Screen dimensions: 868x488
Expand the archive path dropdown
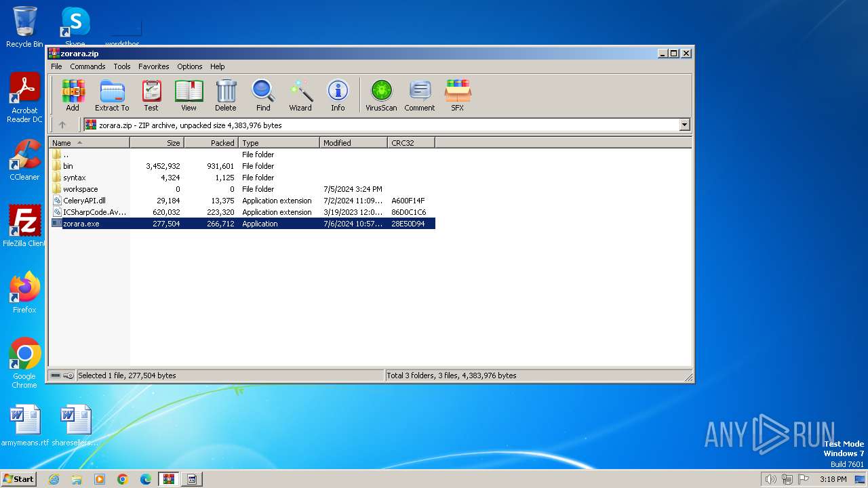point(684,125)
